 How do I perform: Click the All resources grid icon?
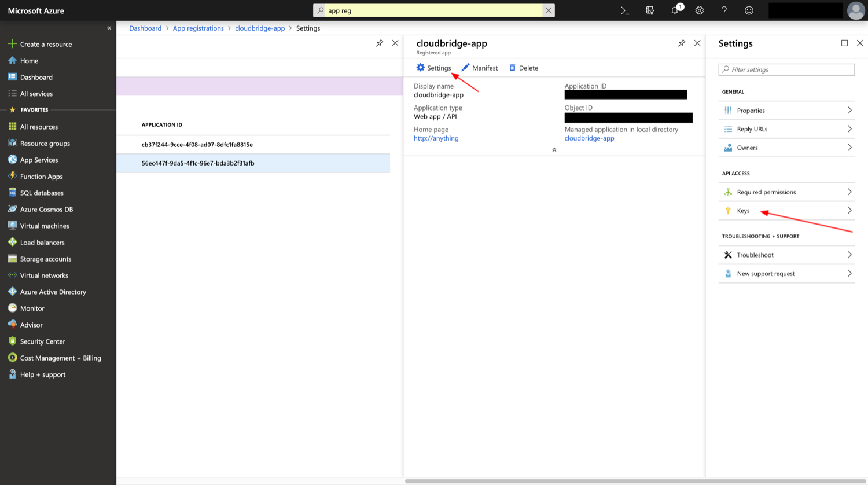[x=12, y=126]
